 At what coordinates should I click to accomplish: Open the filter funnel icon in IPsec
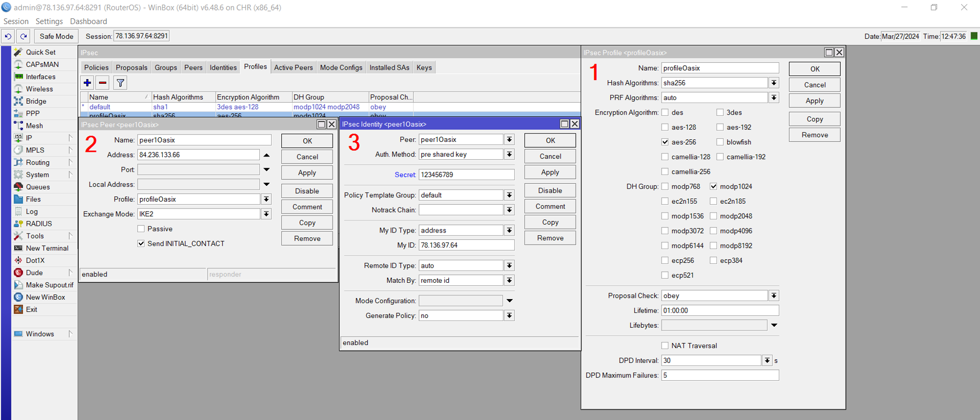click(x=120, y=83)
